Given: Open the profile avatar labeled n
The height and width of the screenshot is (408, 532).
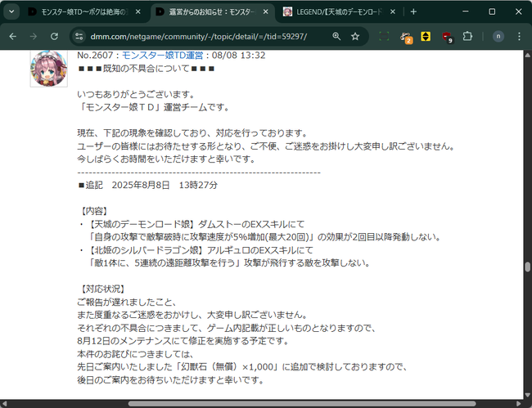Looking at the screenshot, I should click(498, 36).
